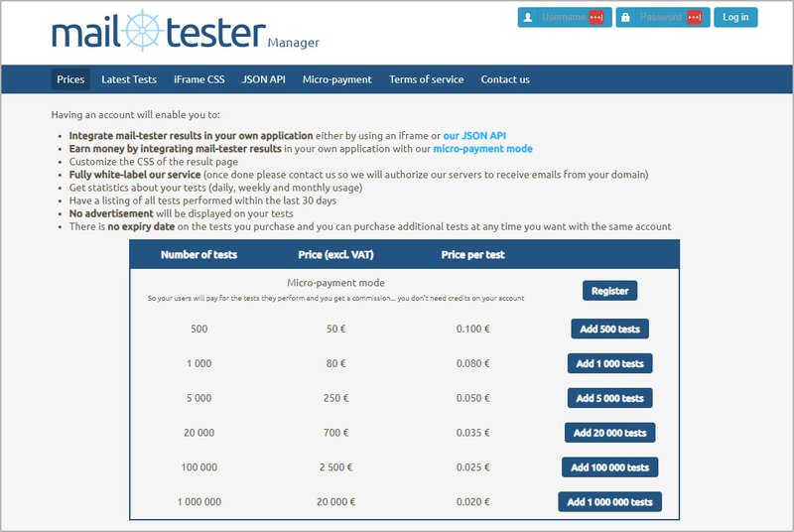Open the Contact us page
The image size is (794, 532).
point(505,79)
